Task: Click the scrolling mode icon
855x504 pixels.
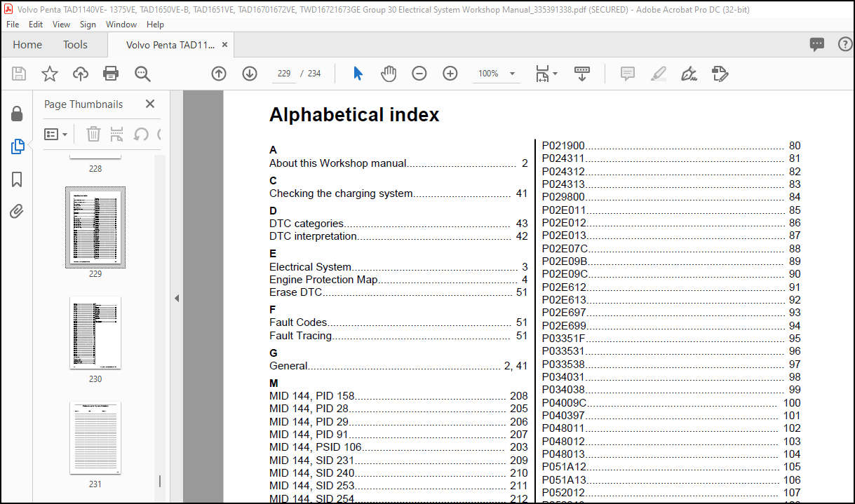Action: (582, 74)
